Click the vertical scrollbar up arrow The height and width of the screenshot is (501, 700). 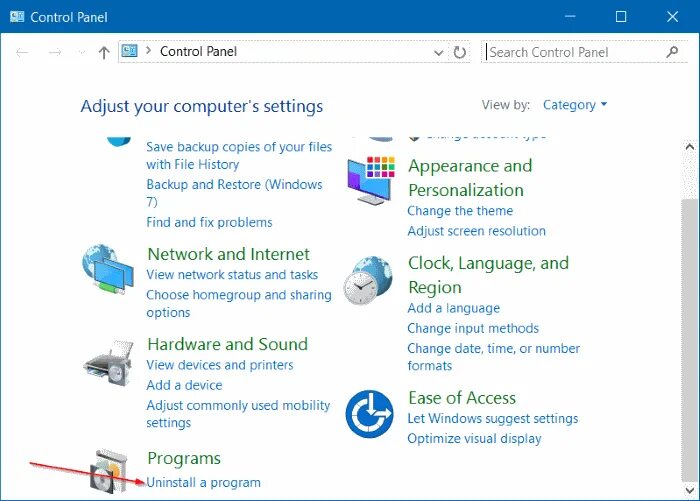(x=690, y=146)
